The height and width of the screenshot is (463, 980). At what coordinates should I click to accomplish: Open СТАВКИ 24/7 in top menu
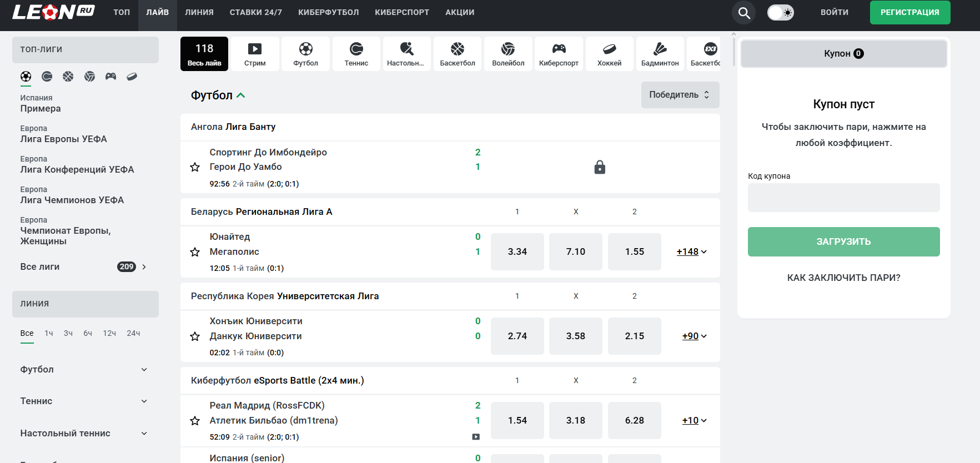[256, 12]
